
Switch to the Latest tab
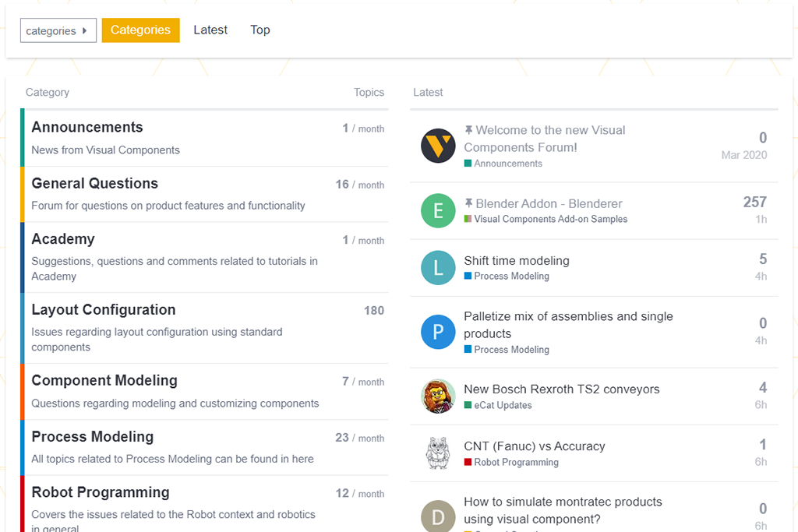(x=210, y=30)
